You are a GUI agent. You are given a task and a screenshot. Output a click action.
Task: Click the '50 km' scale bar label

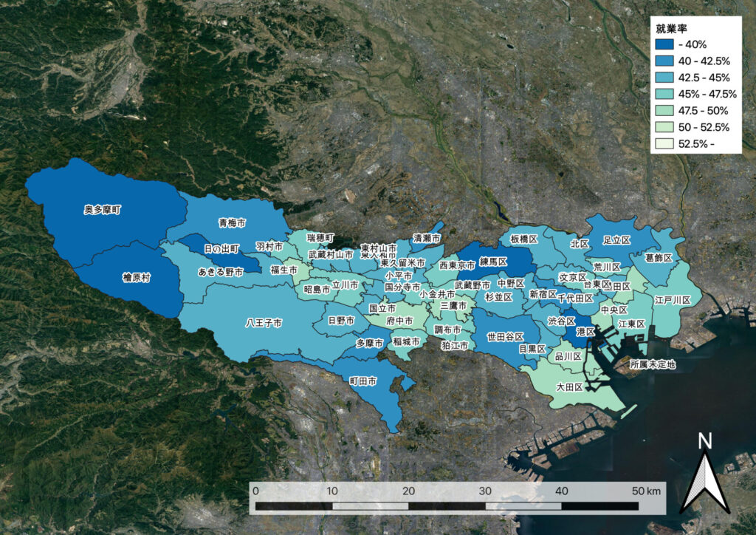point(647,491)
